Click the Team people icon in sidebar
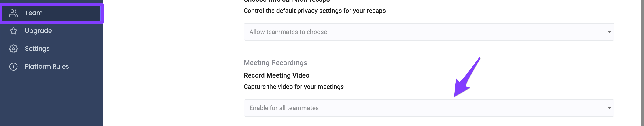Viewport: 644px width, 126px height. pos(13,13)
